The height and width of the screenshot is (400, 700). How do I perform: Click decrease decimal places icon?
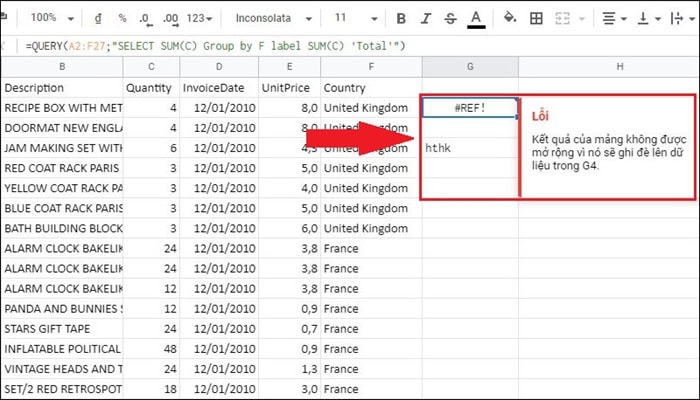click(146, 18)
